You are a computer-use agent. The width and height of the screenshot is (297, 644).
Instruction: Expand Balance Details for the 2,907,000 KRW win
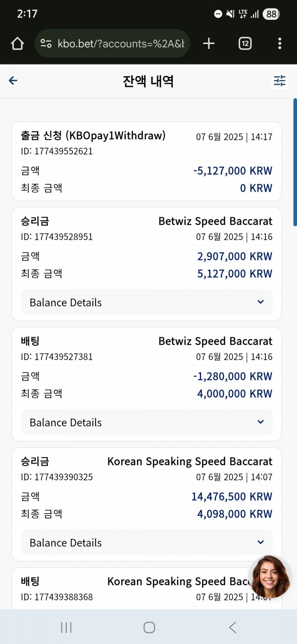tap(147, 302)
